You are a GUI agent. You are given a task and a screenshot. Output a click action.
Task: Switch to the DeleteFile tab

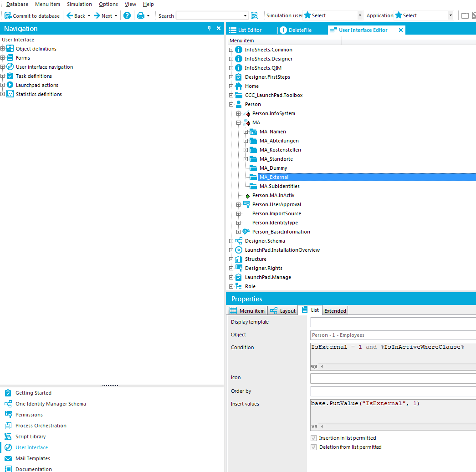pos(296,30)
